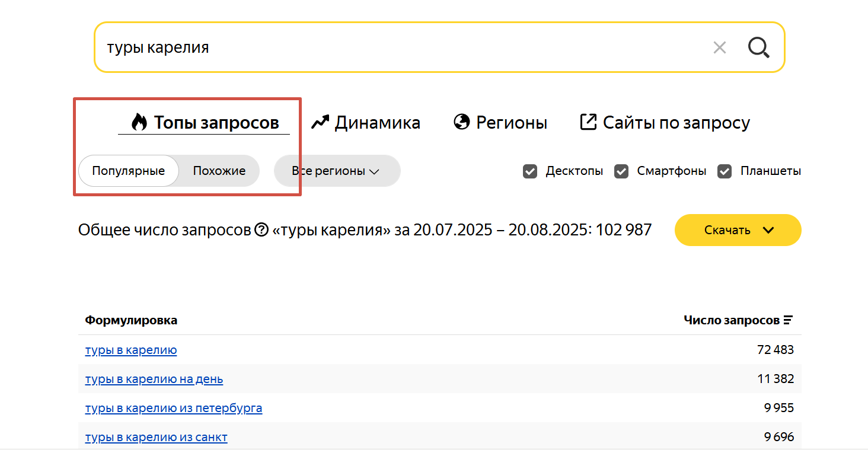Image resolution: width=868 pixels, height=453 pixels.
Task: Click the globe icon of Регионы
Action: (x=462, y=122)
